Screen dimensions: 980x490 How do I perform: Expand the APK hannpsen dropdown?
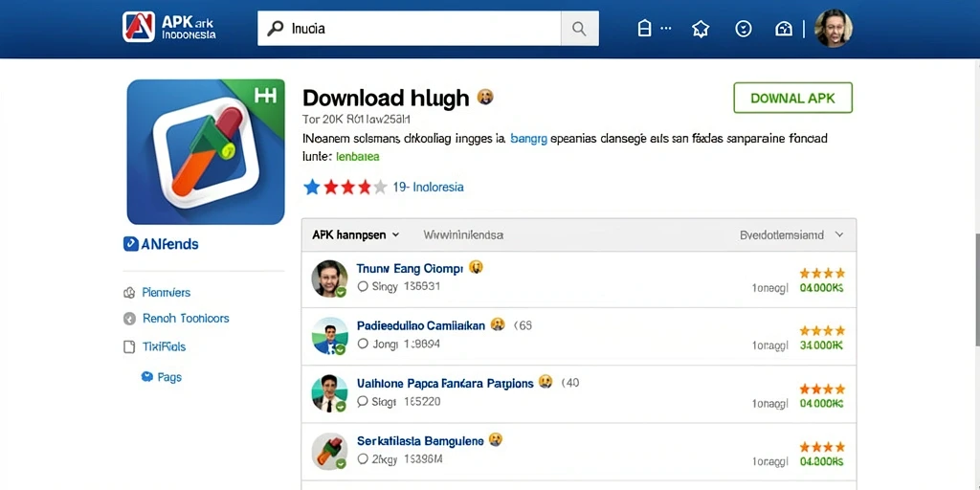click(x=355, y=235)
